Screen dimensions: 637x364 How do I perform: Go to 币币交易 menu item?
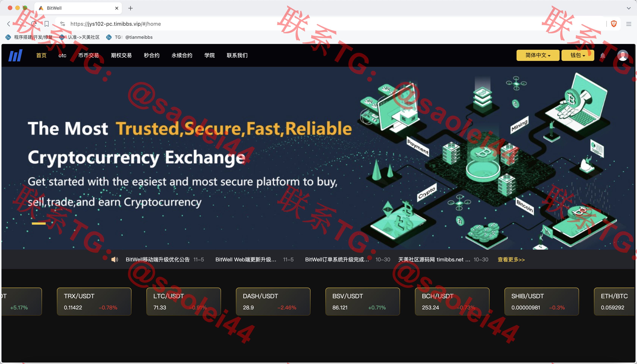click(89, 55)
